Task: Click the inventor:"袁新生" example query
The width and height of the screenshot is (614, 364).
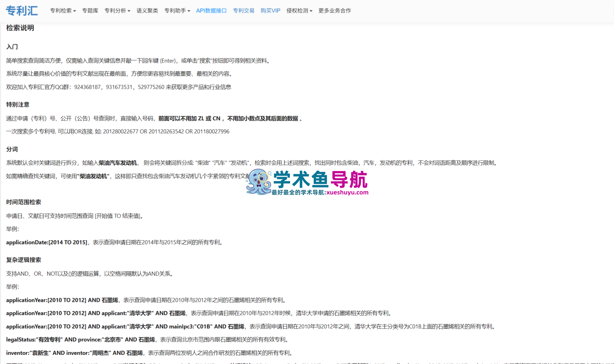Action: [74, 353]
